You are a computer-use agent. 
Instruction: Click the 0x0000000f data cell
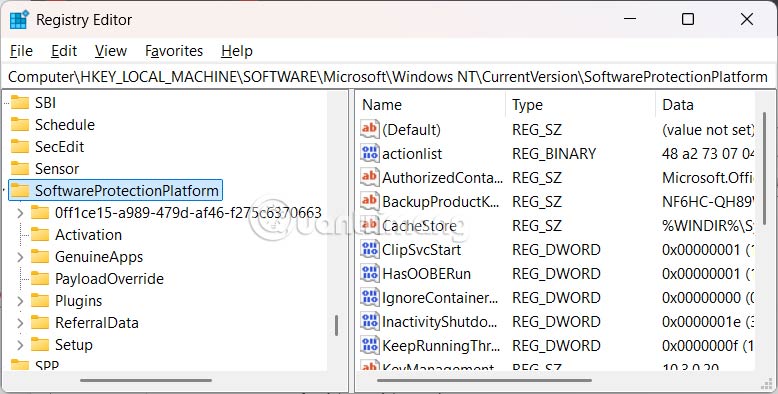coord(708,346)
